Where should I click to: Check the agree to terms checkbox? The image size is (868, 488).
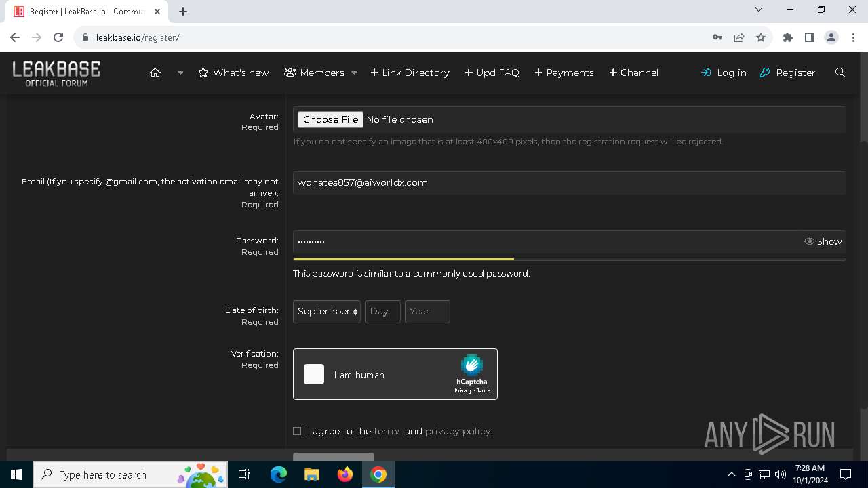tap(297, 431)
